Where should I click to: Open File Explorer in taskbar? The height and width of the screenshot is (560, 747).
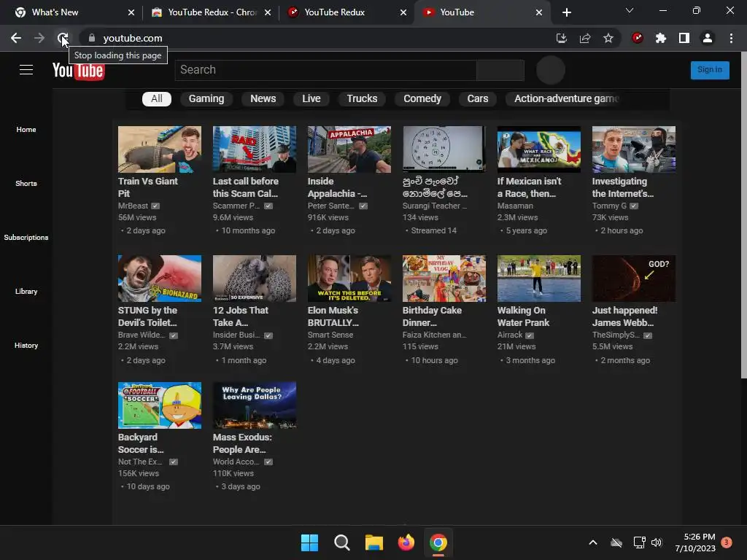[374, 542]
